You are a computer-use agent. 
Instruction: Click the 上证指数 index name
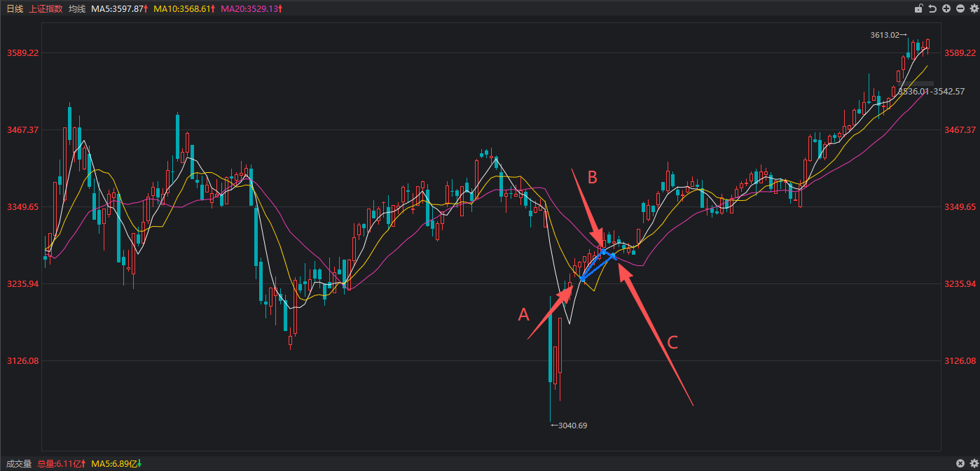coord(46,9)
